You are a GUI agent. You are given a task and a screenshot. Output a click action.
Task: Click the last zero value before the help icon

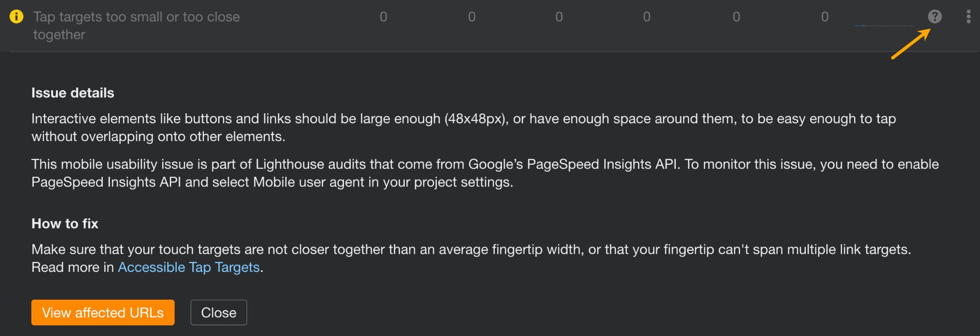[x=824, y=16]
